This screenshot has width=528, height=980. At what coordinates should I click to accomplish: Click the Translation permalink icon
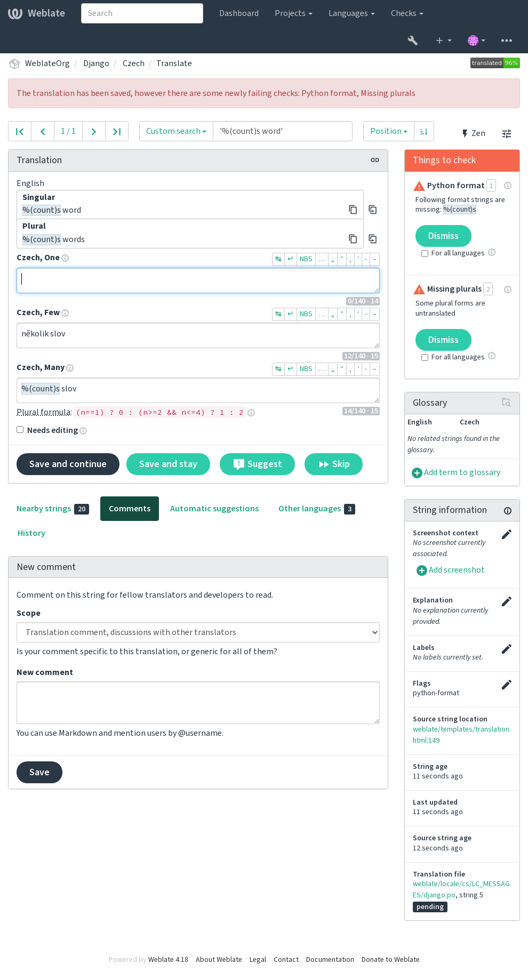375,160
